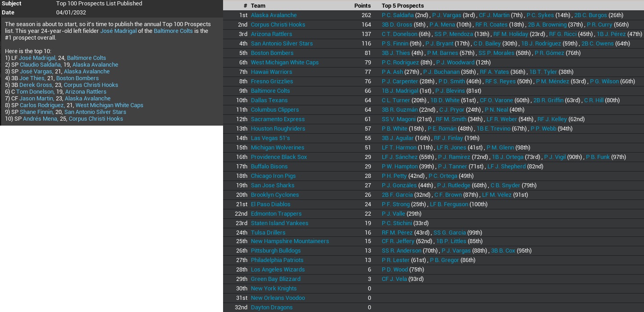Image resolution: width=644 pixels, height=312 pixels.
Task: View prospect B. Ferguson ranked 100th
Action: 448,204
